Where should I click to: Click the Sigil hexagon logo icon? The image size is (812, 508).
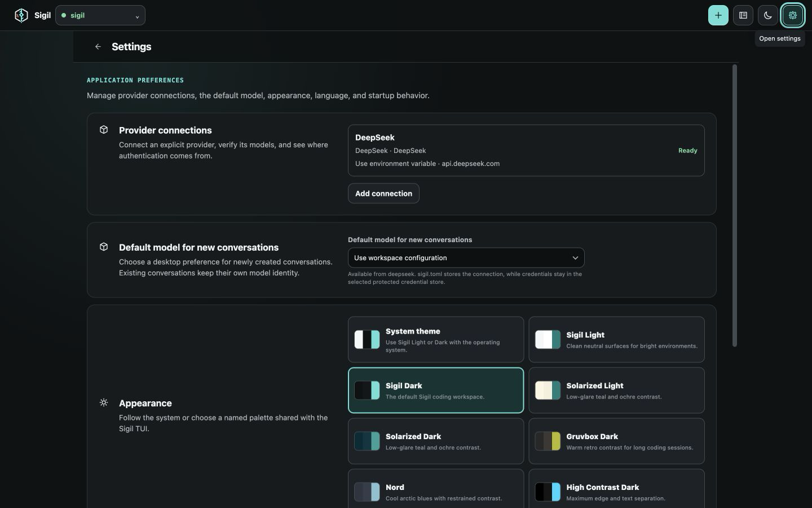[x=21, y=15]
